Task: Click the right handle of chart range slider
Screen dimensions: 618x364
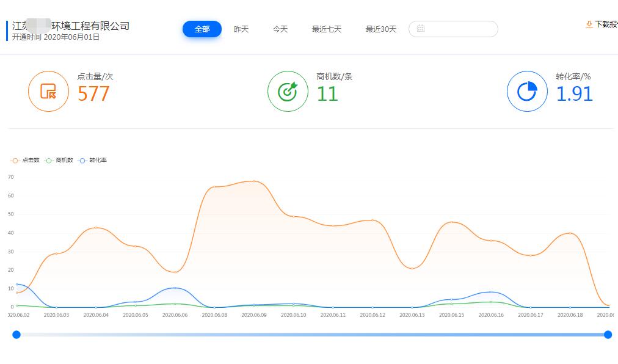Action: coord(608,335)
